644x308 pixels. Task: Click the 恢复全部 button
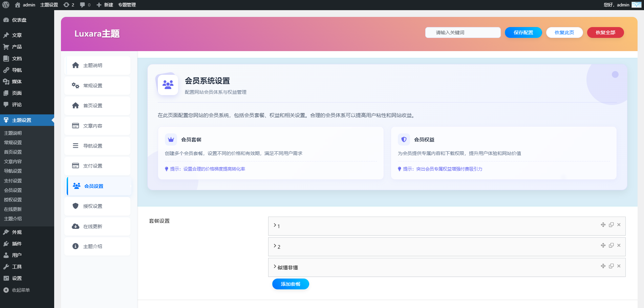click(605, 32)
